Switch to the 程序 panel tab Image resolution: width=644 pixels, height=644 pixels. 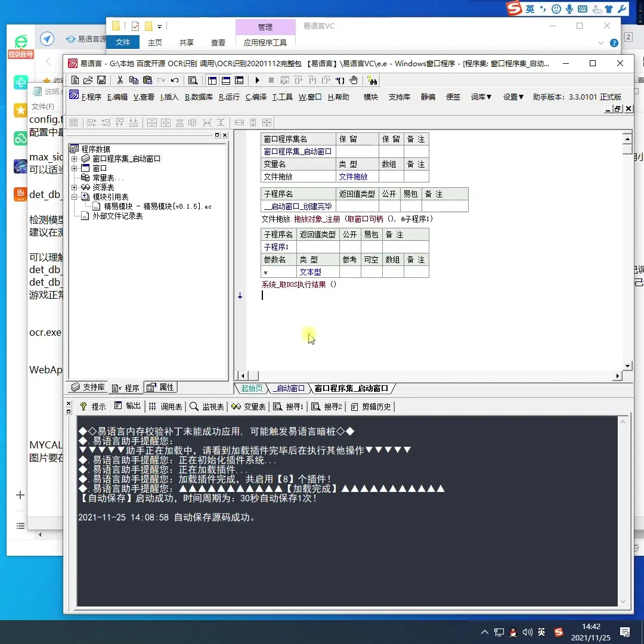pyautogui.click(x=126, y=388)
